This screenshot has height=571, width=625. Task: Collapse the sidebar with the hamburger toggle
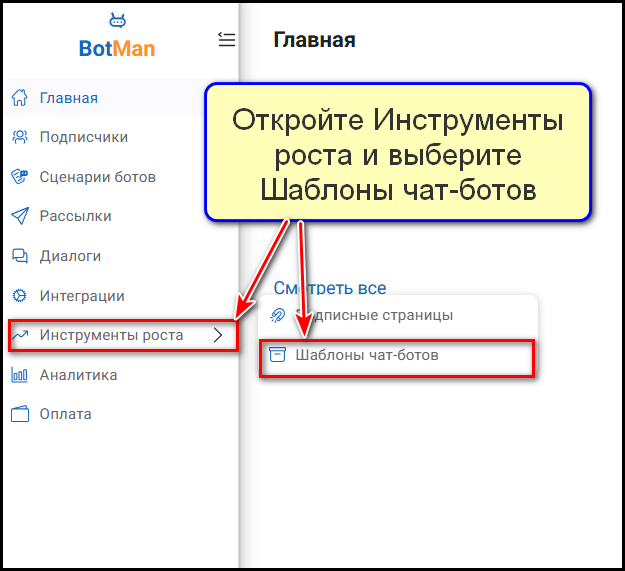tap(226, 40)
